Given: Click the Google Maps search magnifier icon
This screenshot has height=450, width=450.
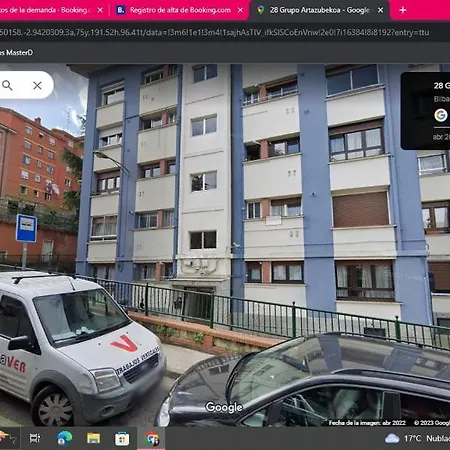Looking at the screenshot, I should (x=7, y=86).
